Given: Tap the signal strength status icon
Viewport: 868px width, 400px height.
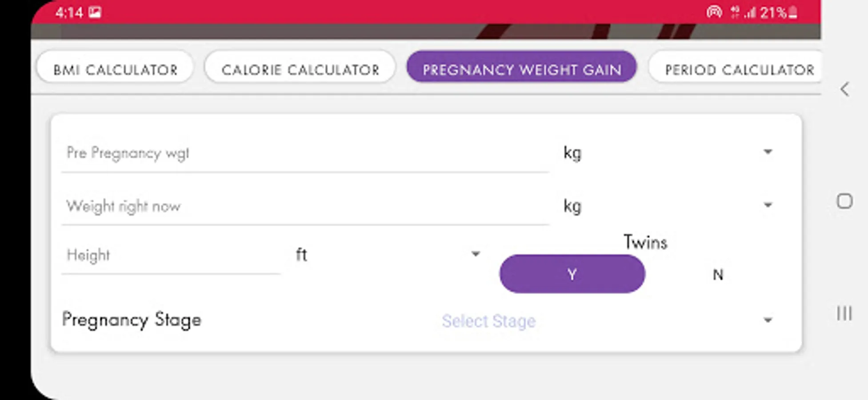Looking at the screenshot, I should (x=750, y=12).
